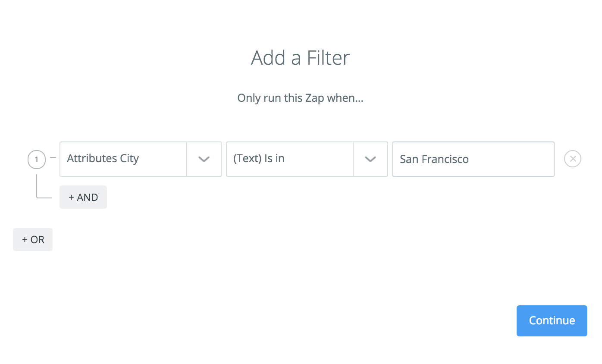Click the word Attributes in first selector
602x364 pixels.
point(92,159)
